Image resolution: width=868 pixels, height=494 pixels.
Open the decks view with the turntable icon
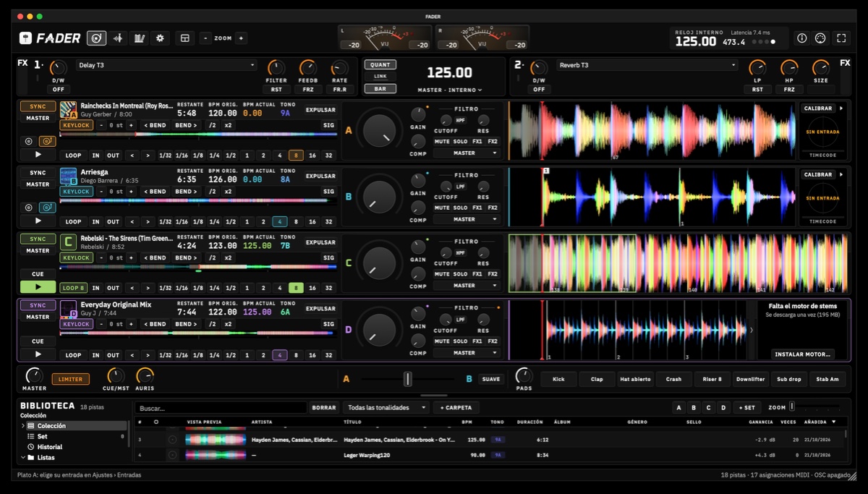[96, 38]
